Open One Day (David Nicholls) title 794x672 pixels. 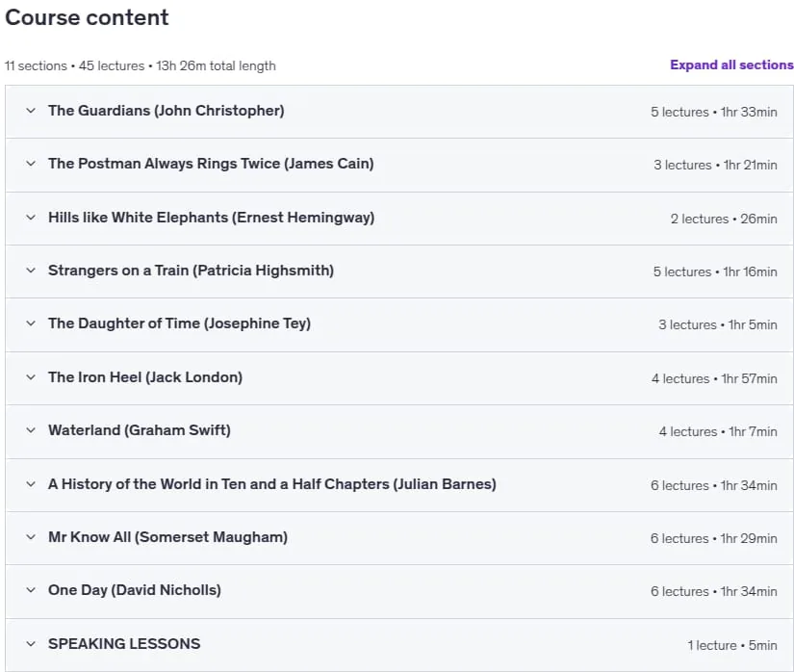click(134, 590)
